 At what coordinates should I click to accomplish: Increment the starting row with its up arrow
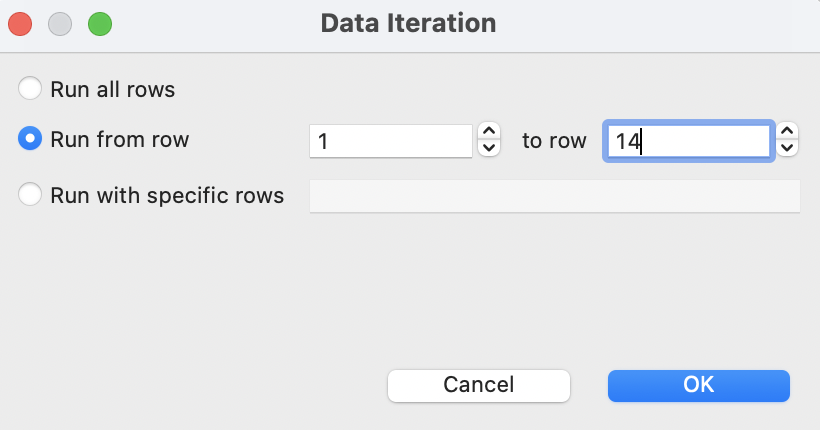(x=489, y=132)
